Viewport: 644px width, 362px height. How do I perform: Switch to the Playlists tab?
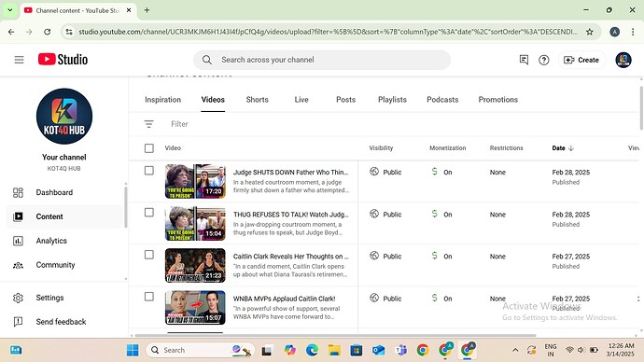point(392,100)
